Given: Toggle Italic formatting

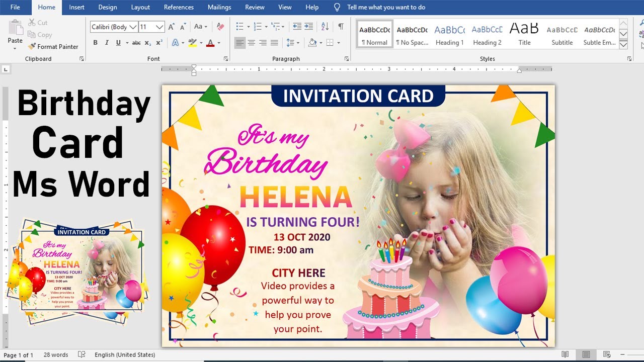Looking at the screenshot, I should [x=107, y=43].
